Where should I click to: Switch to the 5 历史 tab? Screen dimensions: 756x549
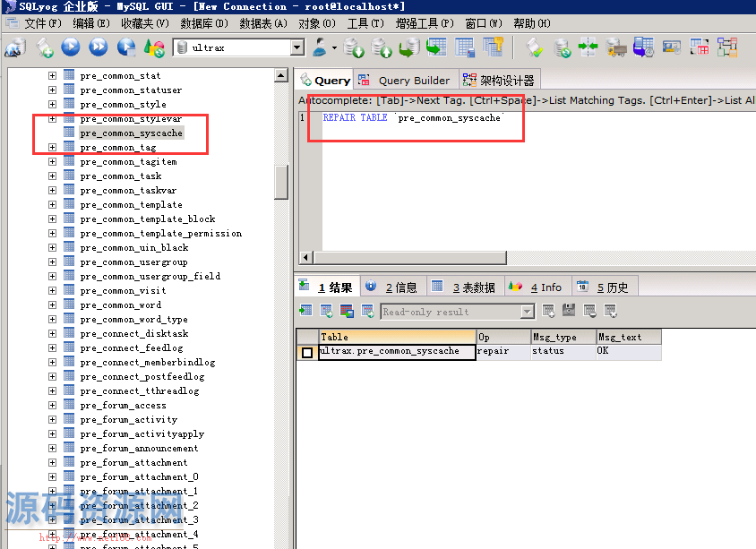tap(606, 287)
